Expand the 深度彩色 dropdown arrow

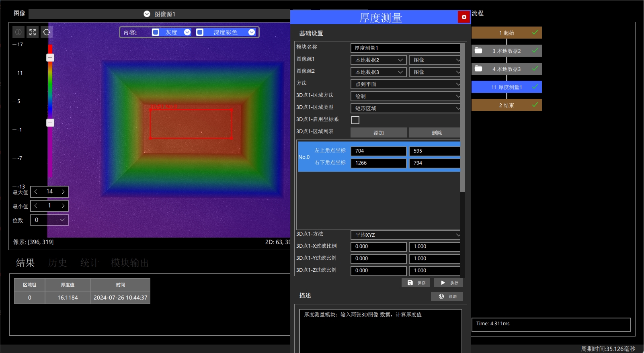[252, 32]
